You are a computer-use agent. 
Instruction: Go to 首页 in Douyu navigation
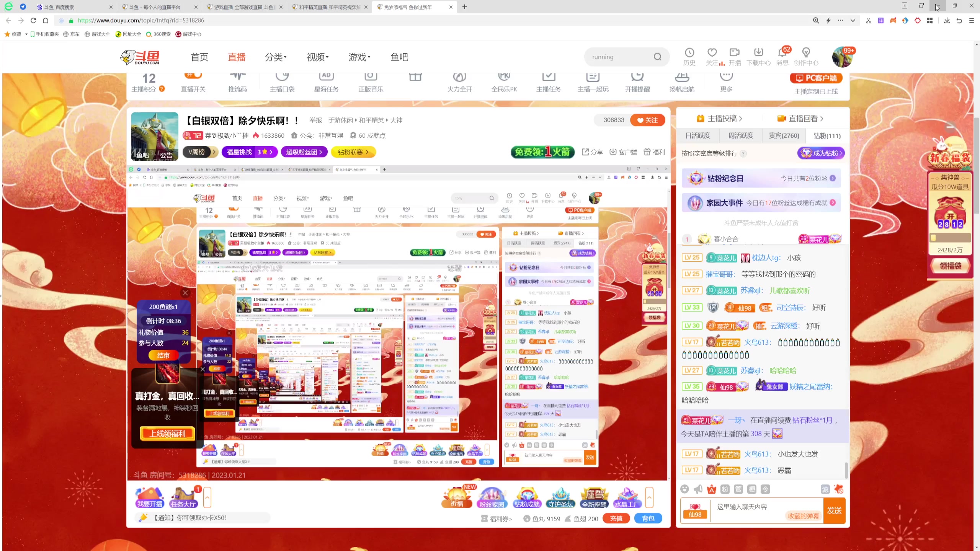[x=199, y=57]
